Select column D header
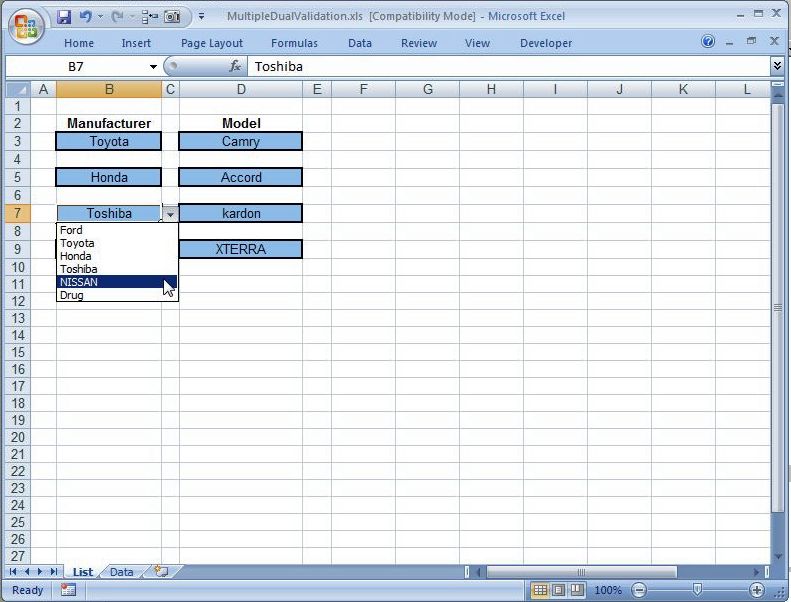 tap(241, 90)
